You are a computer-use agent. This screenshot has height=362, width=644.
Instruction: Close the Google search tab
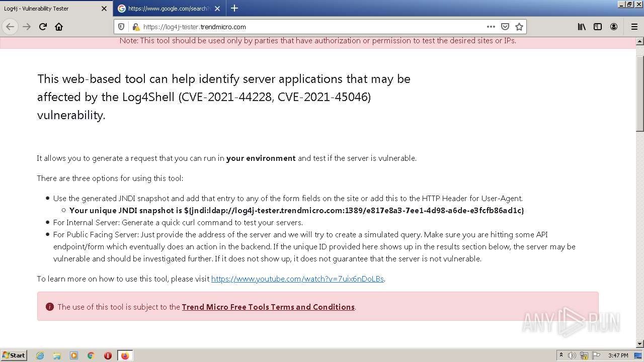click(217, 9)
